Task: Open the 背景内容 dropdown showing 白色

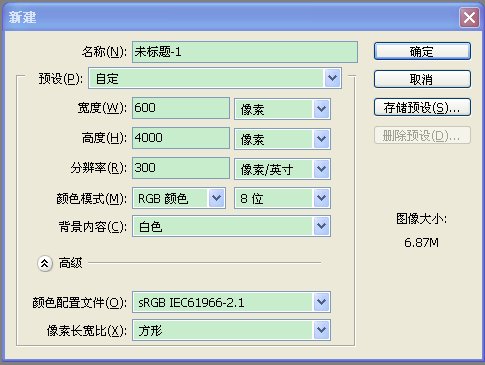Action: point(231,226)
